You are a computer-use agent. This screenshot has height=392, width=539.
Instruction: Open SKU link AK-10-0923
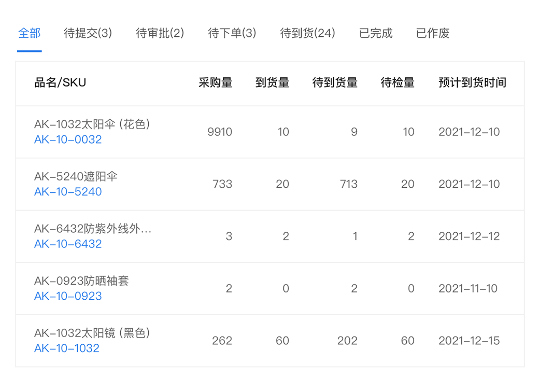pos(68,296)
